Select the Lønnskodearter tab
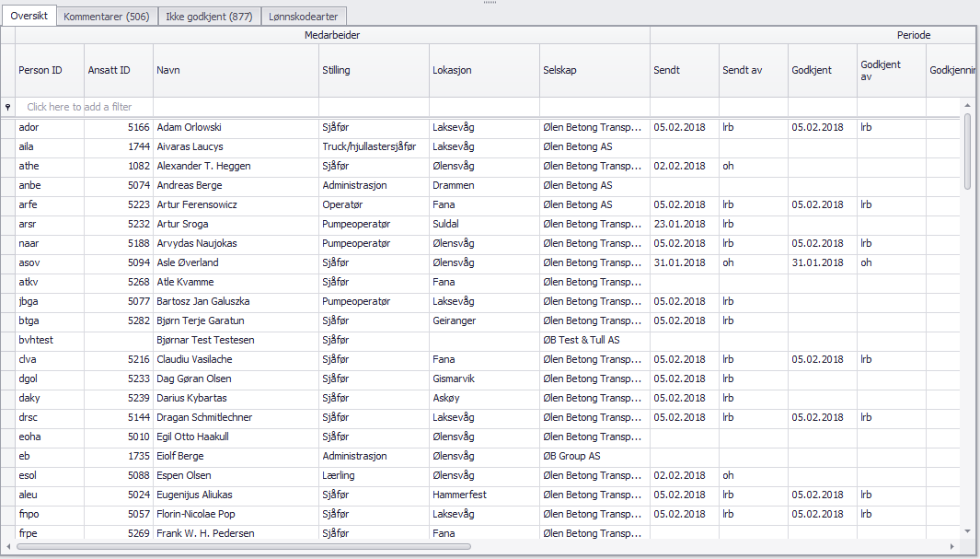The height and width of the screenshot is (559, 980). point(304,16)
